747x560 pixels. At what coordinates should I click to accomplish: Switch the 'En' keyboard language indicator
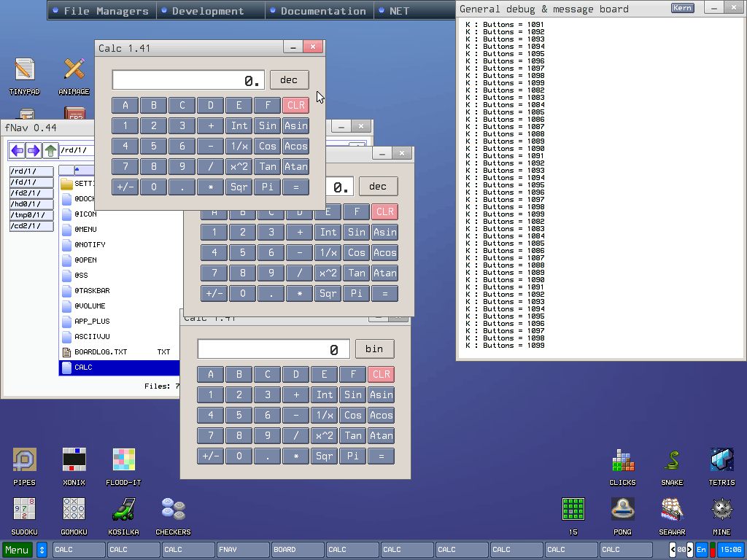[x=702, y=550]
